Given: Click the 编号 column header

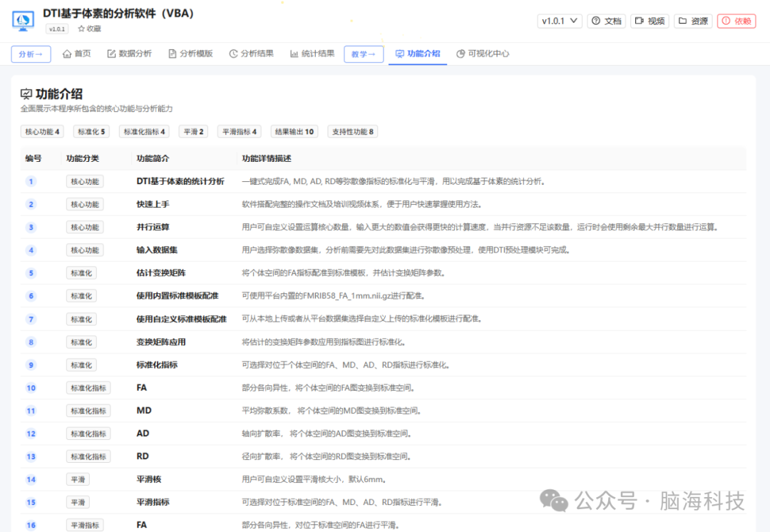Looking at the screenshot, I should pyautogui.click(x=34, y=158).
